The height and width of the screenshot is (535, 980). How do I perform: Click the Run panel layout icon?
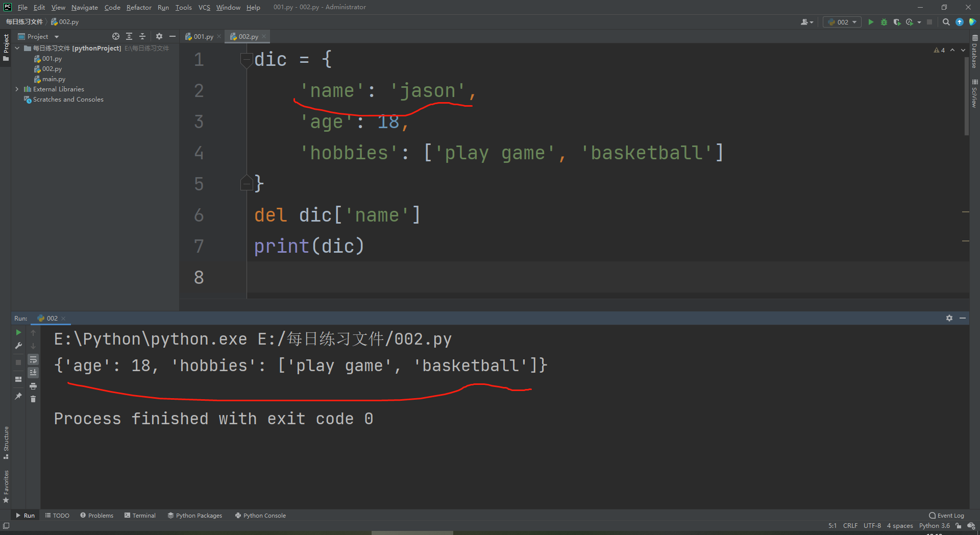coord(19,379)
